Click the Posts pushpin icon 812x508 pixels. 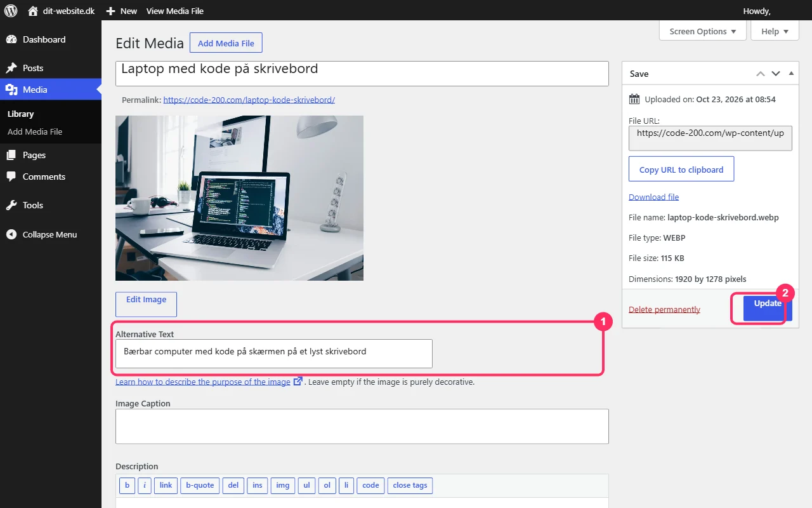coord(11,68)
